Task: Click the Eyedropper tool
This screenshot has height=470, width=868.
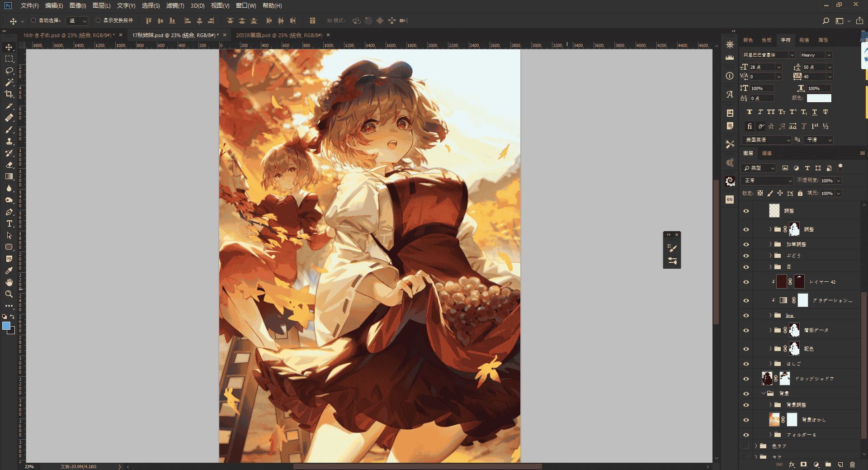Action: coord(9,271)
